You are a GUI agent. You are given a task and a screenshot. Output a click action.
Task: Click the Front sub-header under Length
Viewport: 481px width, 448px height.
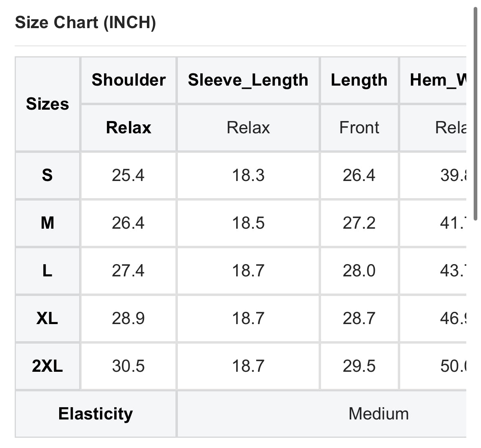(x=359, y=128)
